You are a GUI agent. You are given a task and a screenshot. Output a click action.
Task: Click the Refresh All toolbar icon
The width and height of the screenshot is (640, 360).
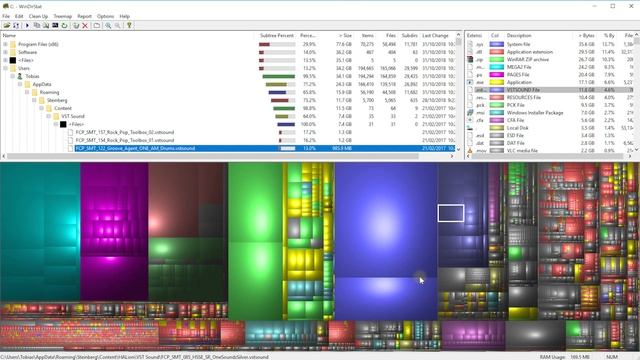(x=16, y=25)
